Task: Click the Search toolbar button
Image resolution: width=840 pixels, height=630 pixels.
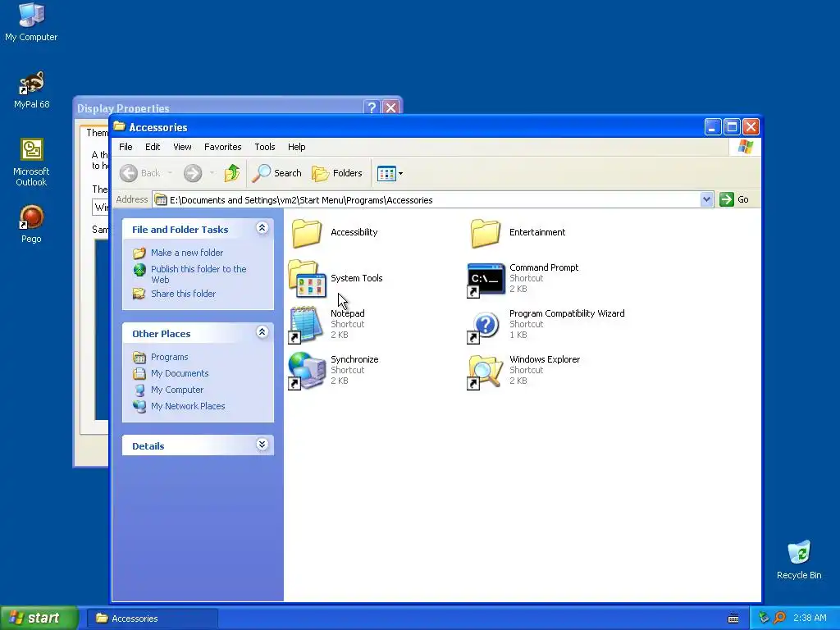Action: (277, 173)
